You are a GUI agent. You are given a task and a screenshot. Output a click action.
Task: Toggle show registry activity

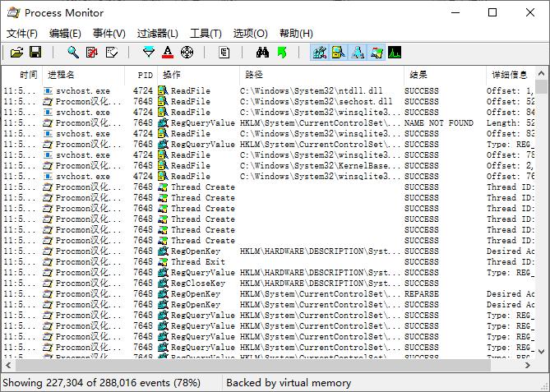click(x=319, y=53)
